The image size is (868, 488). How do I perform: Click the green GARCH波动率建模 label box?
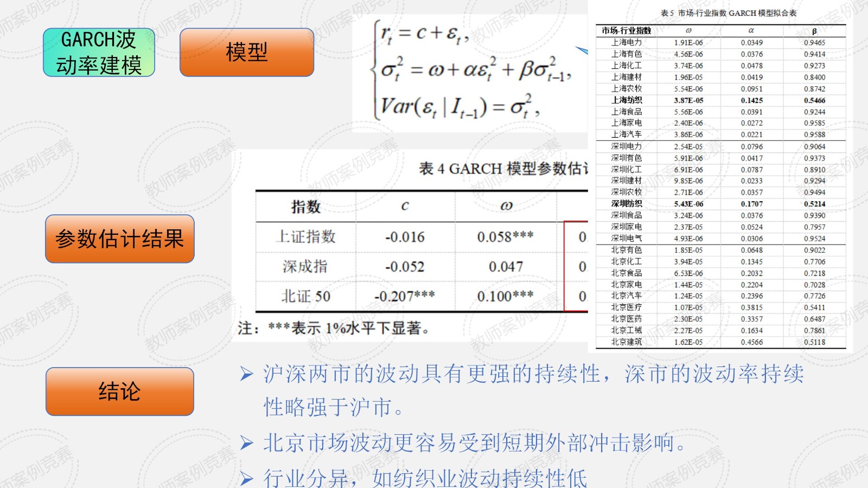pyautogui.click(x=99, y=52)
